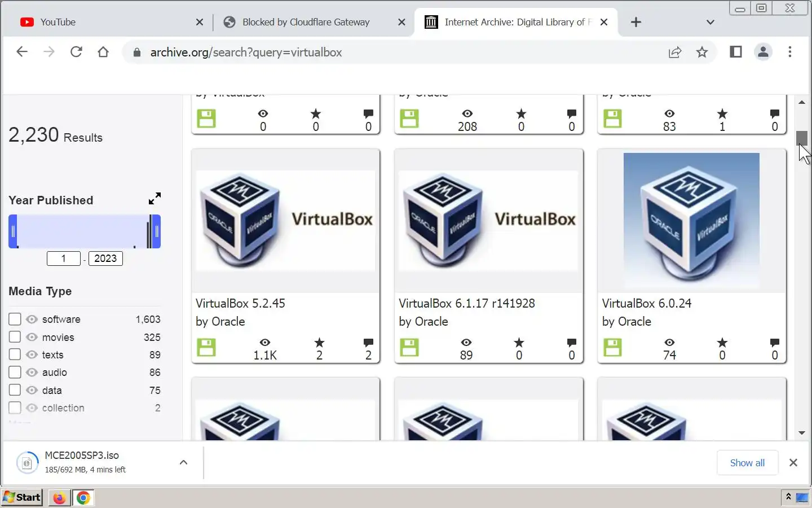Click Show all downloads button

(747, 463)
